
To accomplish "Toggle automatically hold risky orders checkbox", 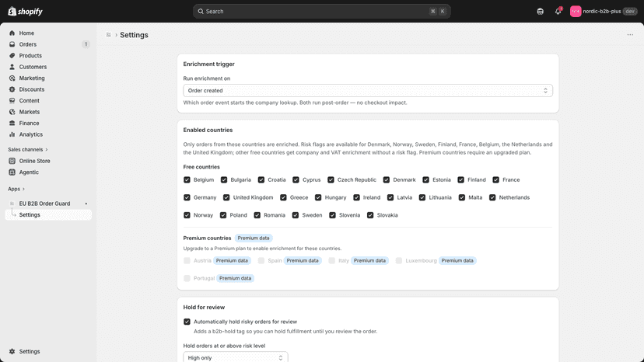I will [187, 322].
